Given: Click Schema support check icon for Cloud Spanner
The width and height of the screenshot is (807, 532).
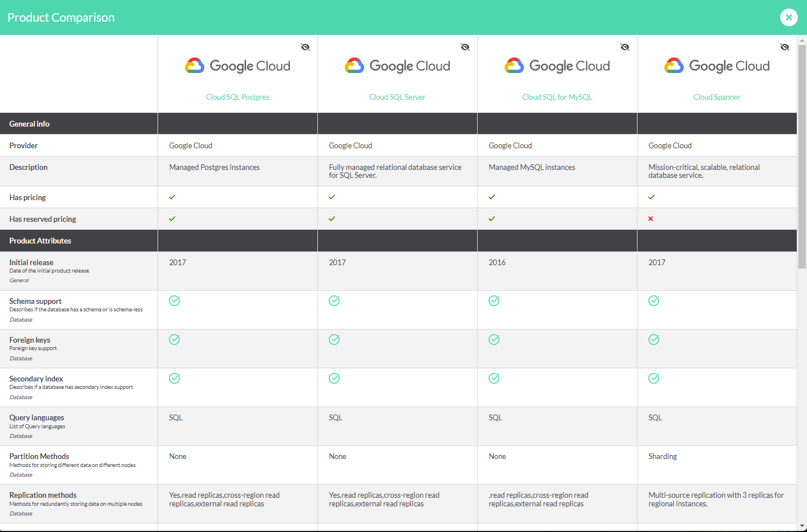Looking at the screenshot, I should (654, 300).
